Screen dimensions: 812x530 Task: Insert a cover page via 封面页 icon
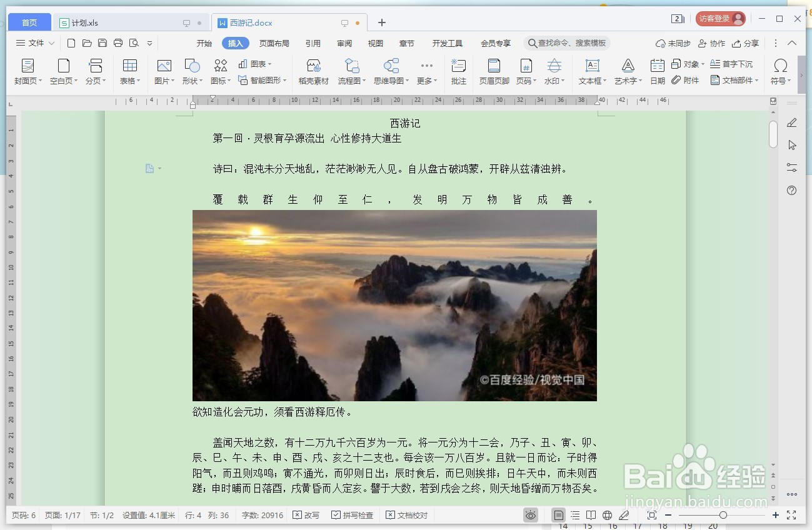click(x=28, y=66)
